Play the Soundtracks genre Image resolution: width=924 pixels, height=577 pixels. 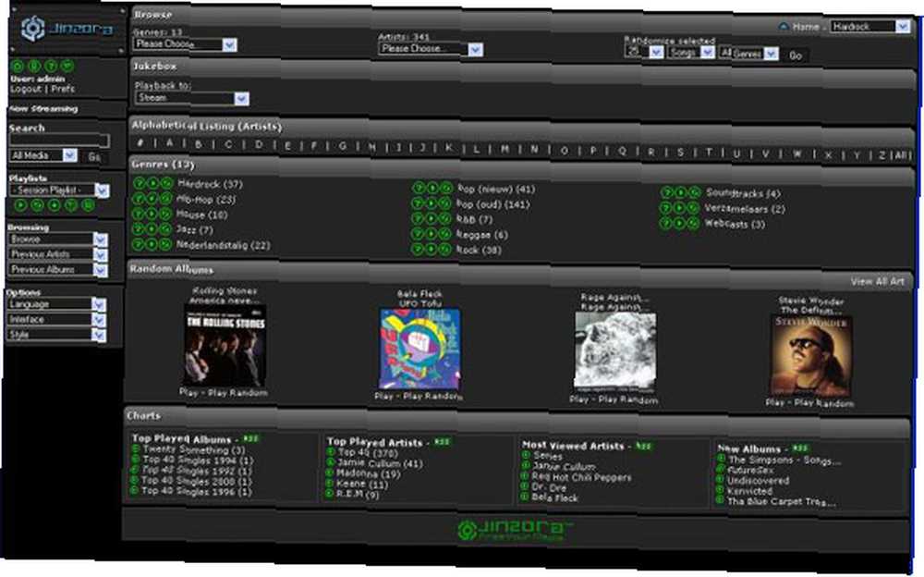pyautogui.click(x=681, y=192)
